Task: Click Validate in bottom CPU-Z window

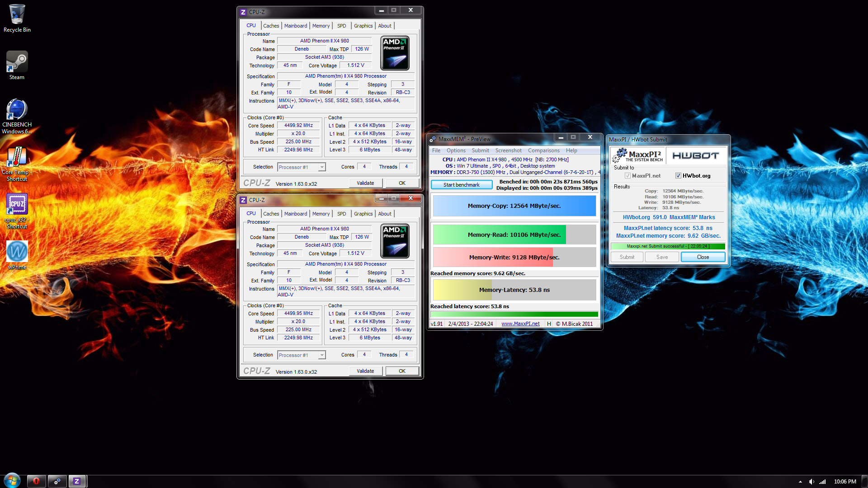Action: 365,371
